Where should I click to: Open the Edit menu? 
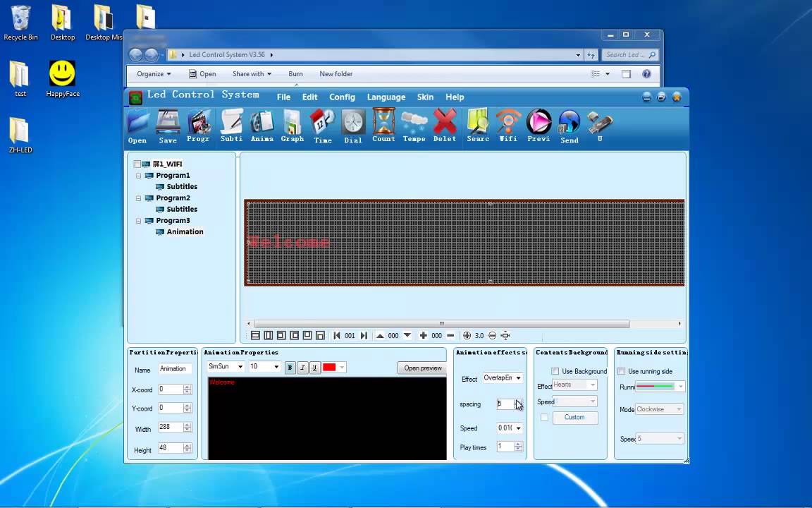click(309, 97)
